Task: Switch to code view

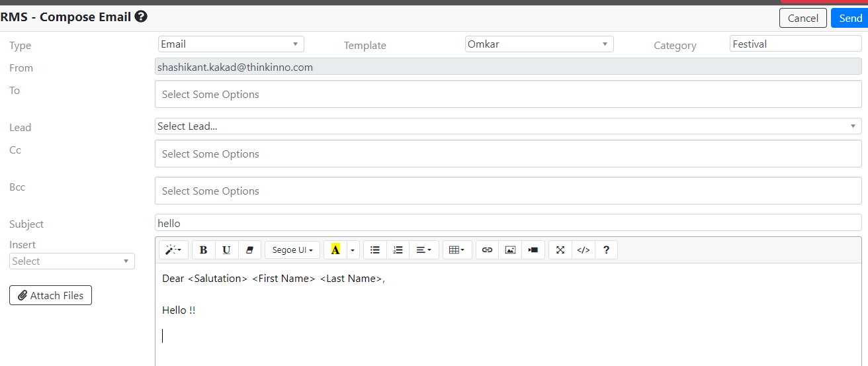Action: (x=584, y=250)
